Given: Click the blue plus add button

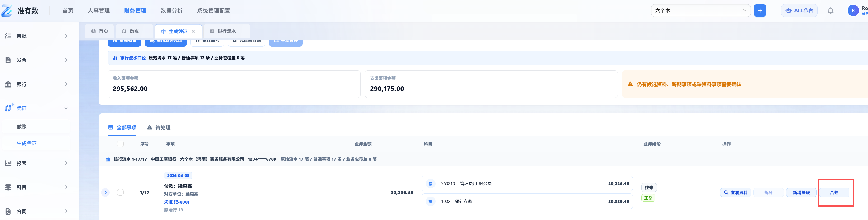Looking at the screenshot, I should coord(760,10).
